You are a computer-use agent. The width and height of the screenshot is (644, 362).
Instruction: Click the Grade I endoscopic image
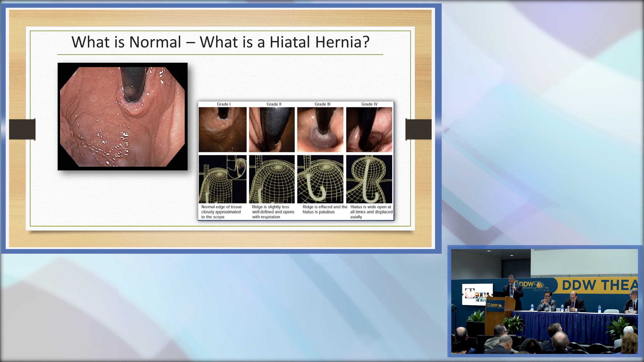click(222, 130)
